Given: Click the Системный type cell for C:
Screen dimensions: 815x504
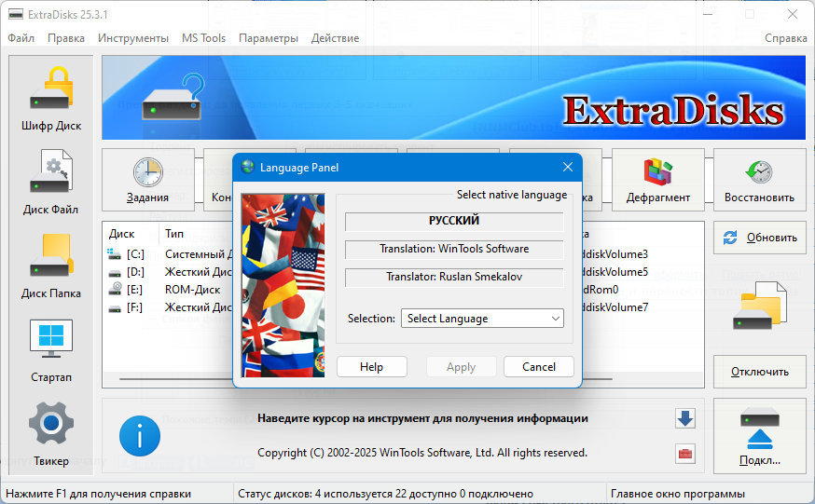Looking at the screenshot, I should (199, 254).
